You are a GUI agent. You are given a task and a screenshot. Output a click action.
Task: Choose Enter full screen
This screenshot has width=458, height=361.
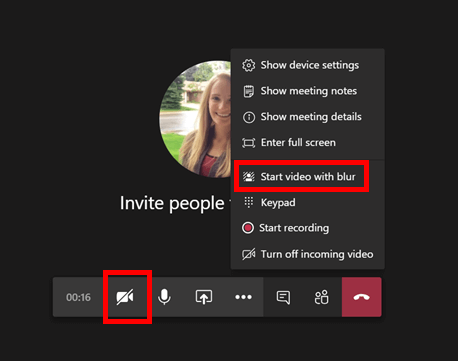[x=307, y=143]
